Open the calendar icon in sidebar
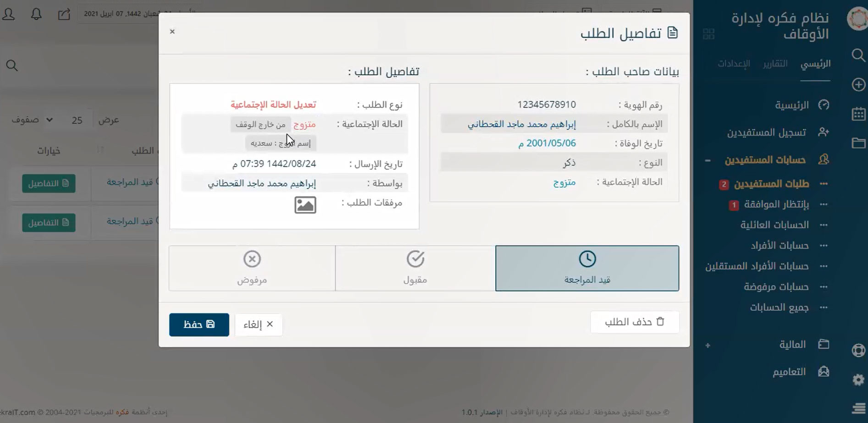 [858, 114]
